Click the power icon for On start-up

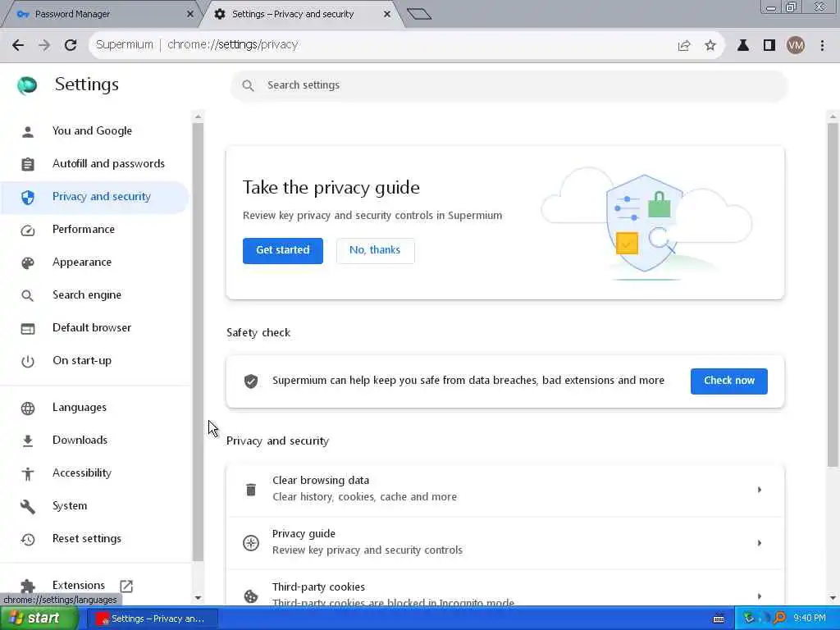click(28, 361)
